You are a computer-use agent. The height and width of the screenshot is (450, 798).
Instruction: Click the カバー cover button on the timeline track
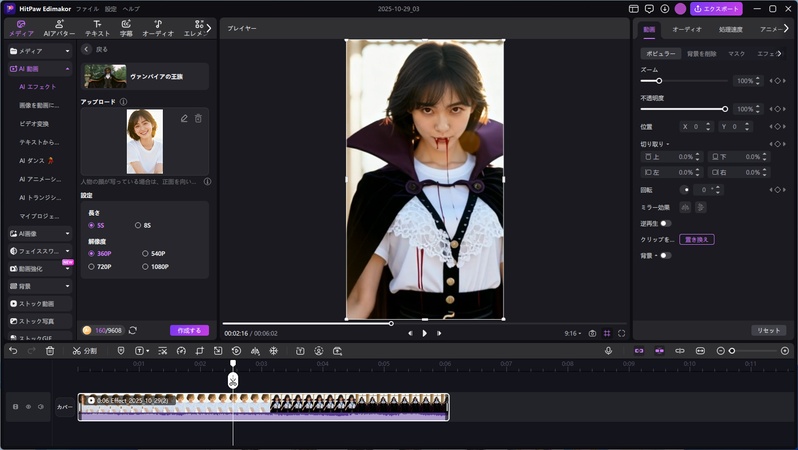(x=65, y=407)
